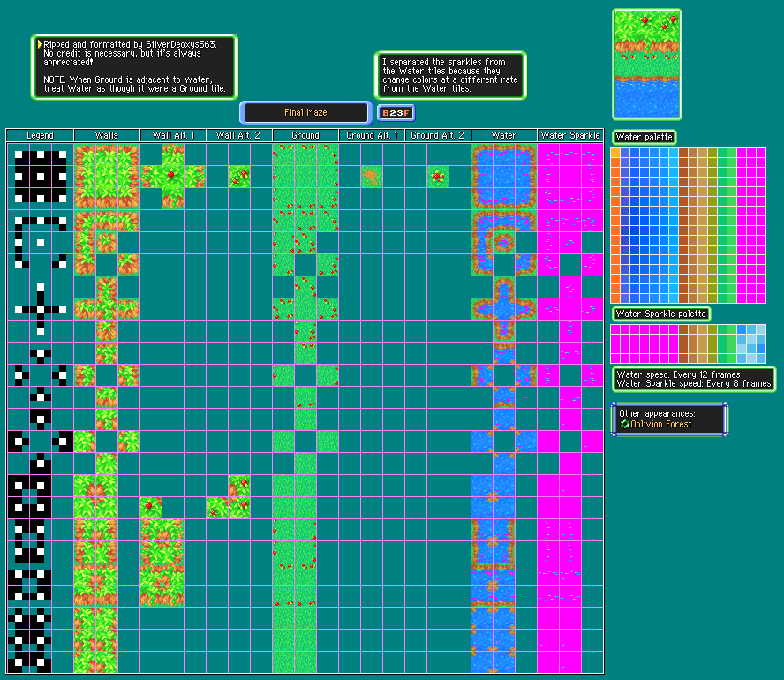Viewport: 784px width, 680px height.
Task: Click the Water palette label
Action: [644, 137]
